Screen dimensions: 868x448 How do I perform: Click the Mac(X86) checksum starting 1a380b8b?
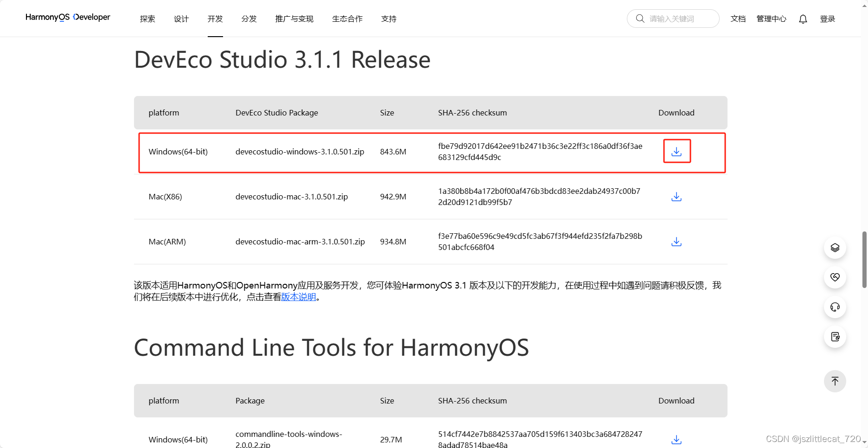(539, 197)
